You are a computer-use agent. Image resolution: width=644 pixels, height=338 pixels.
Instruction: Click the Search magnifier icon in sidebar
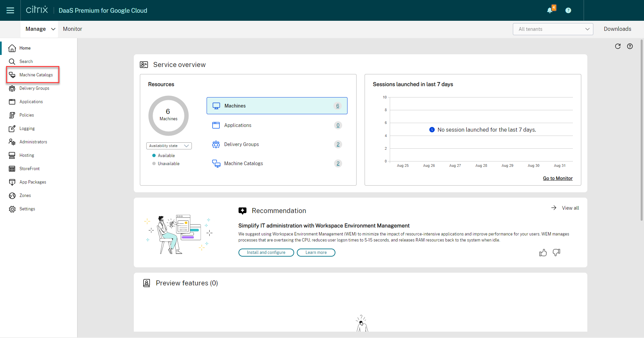12,61
